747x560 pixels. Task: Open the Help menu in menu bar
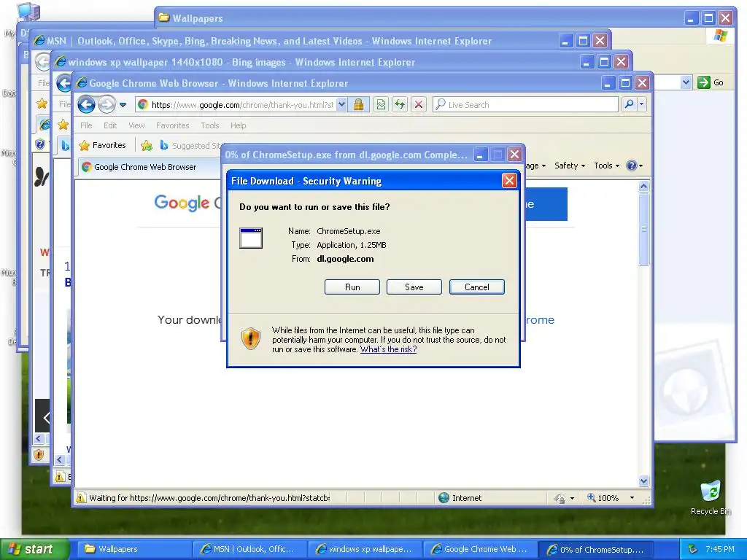tap(239, 125)
